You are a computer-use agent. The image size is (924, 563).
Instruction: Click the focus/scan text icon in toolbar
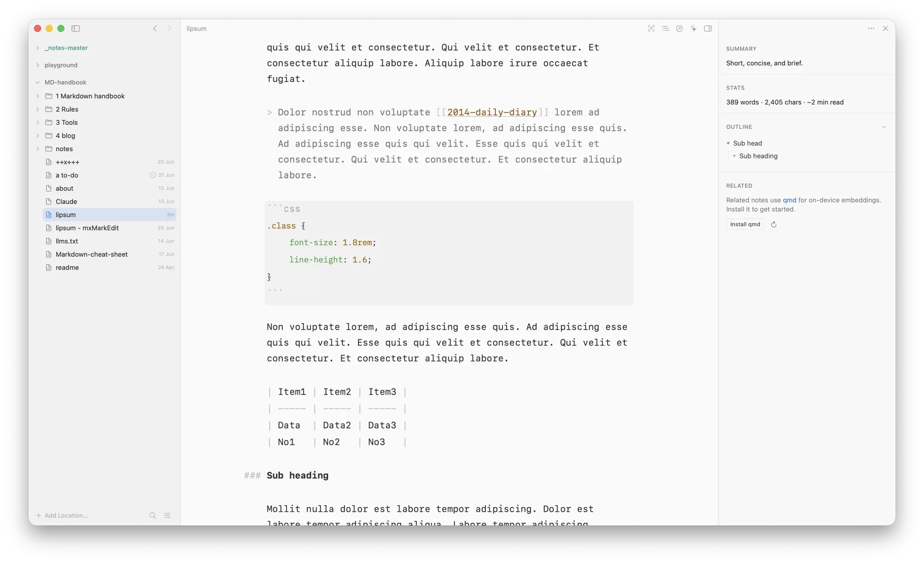point(651,28)
